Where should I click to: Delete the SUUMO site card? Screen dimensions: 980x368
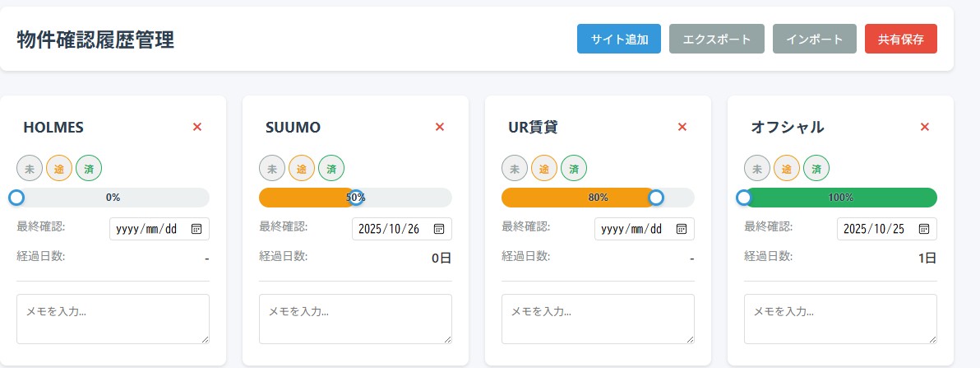pos(439,127)
